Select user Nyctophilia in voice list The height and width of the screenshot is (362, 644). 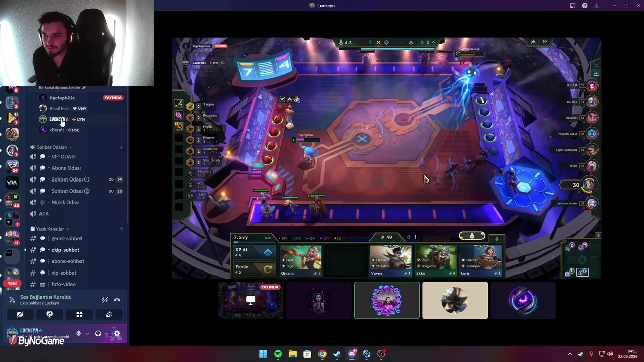click(x=80, y=98)
